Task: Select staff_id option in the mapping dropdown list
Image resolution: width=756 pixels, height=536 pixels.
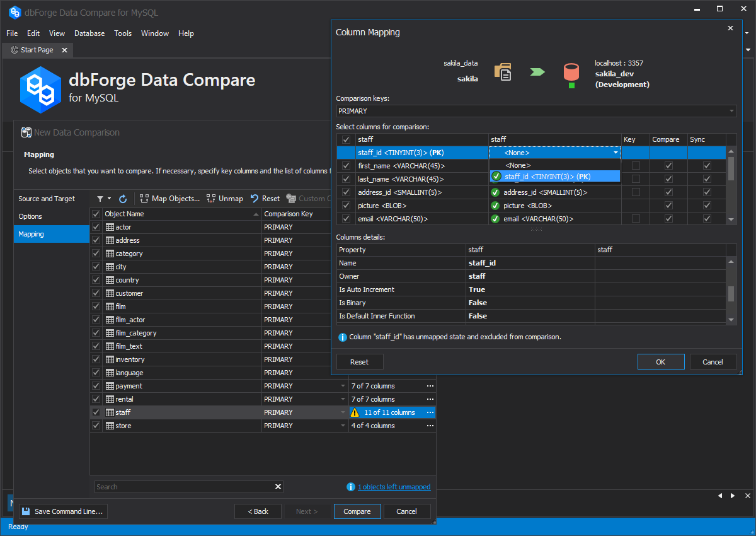Action: pos(547,177)
